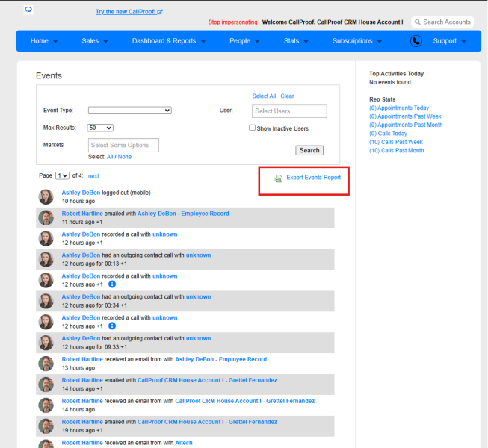Click Grettel Fernandez link on 19 hours ago row

pyautogui.click(x=207, y=422)
